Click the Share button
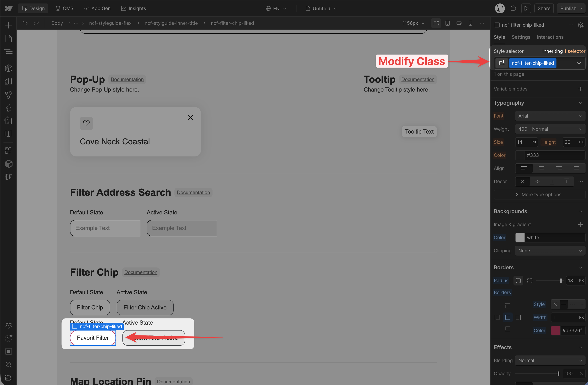The height and width of the screenshot is (385, 588). [x=544, y=8]
